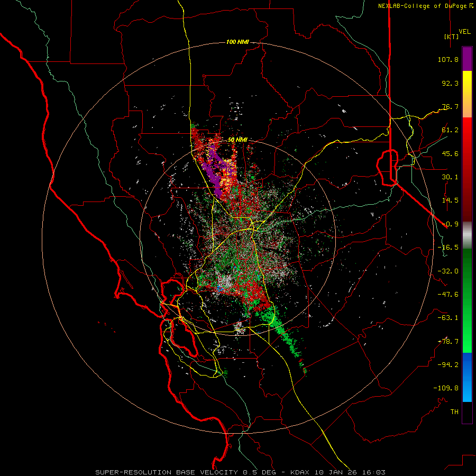The width and height of the screenshot is (476, 476).
Task: Click the -94.2 velocity scale value
Action: (448, 365)
